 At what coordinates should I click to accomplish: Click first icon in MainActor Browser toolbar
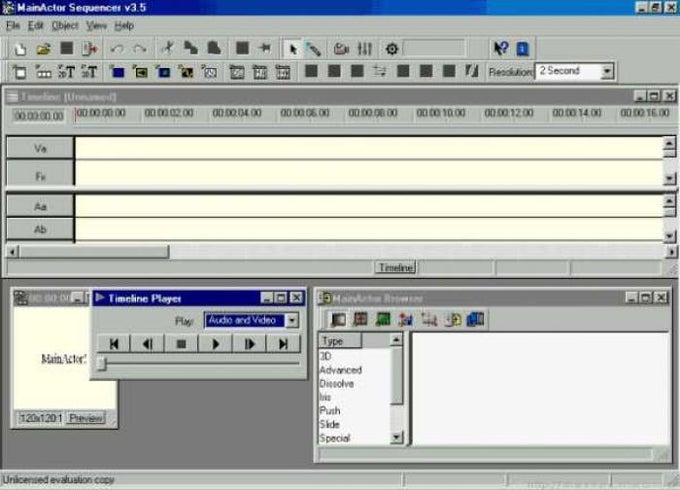[338, 320]
